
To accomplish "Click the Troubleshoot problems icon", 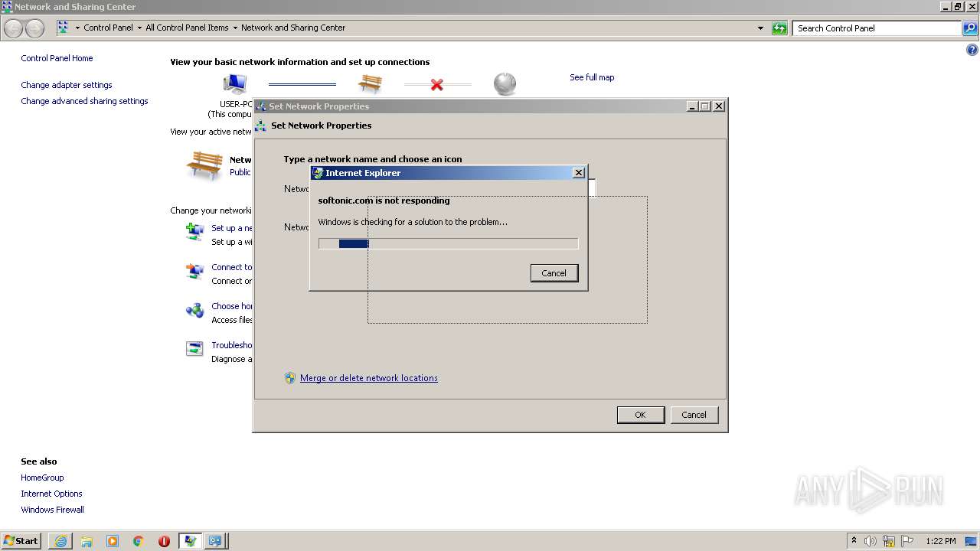I will [x=194, y=349].
